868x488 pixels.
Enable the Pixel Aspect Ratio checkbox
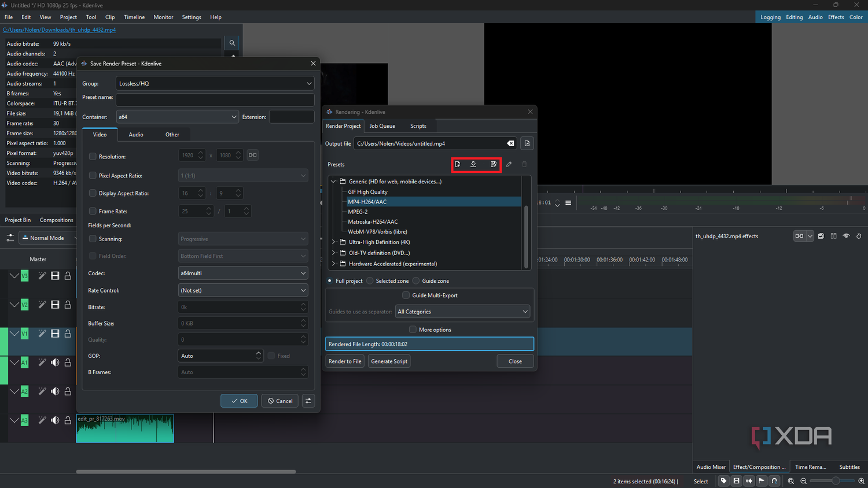point(93,176)
